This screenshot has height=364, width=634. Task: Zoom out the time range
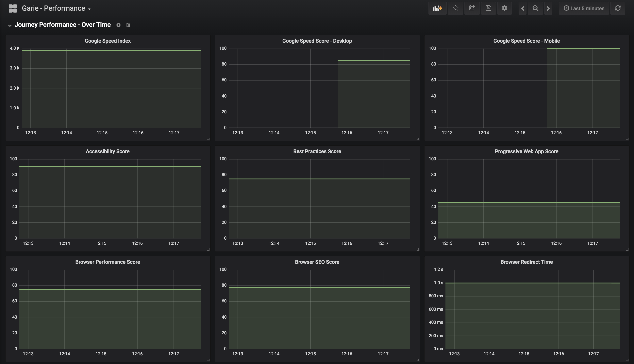point(535,8)
